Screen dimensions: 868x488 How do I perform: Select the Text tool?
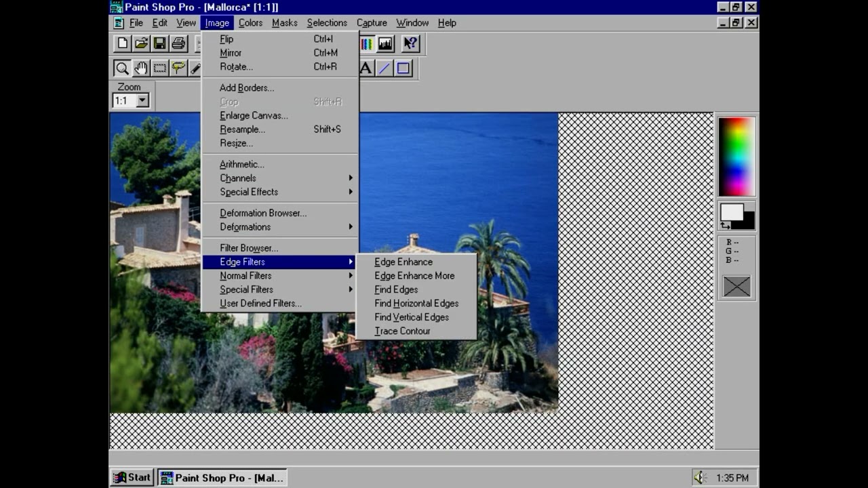[366, 68]
